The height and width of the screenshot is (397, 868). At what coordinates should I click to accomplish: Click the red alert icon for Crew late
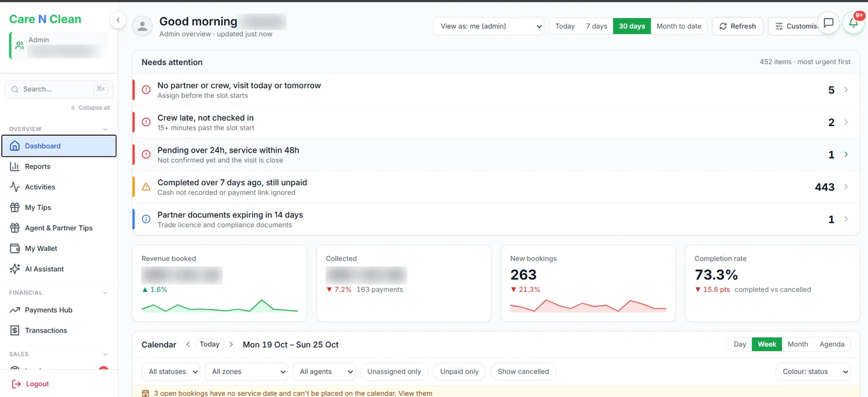[x=146, y=122]
